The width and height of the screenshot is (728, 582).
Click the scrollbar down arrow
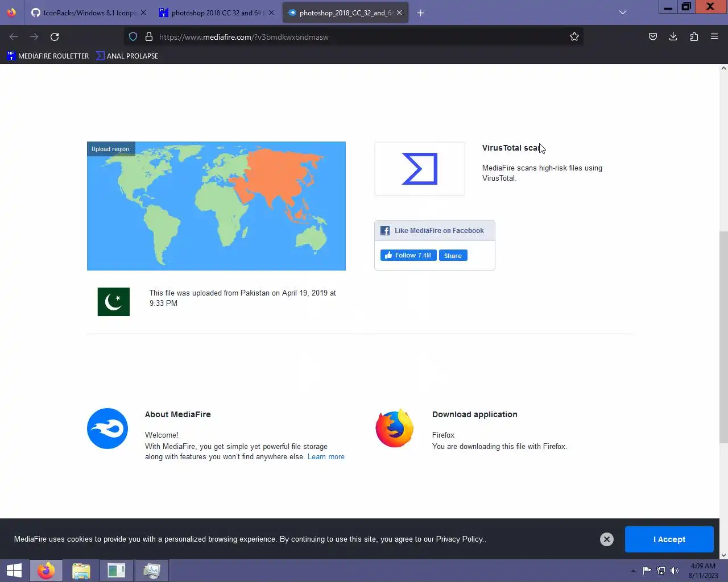723,555
